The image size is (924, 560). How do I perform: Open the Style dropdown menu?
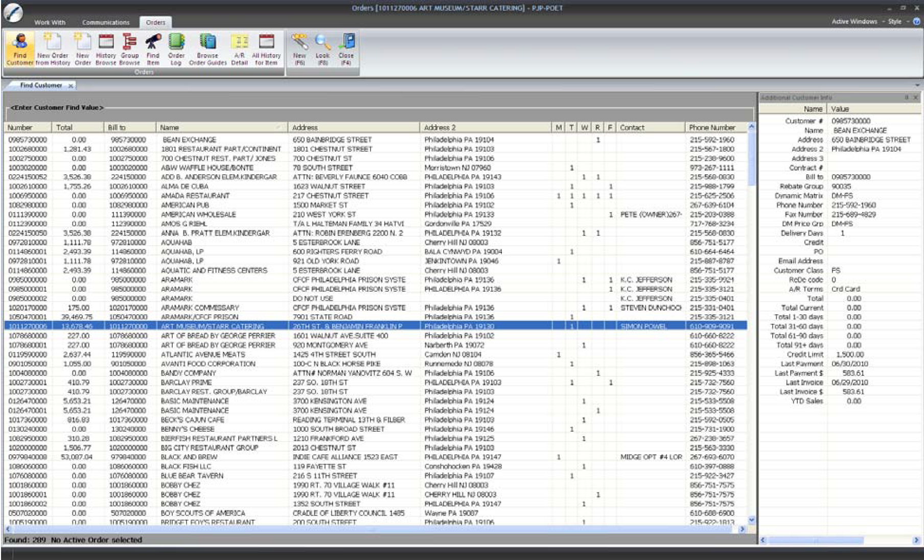point(898,21)
